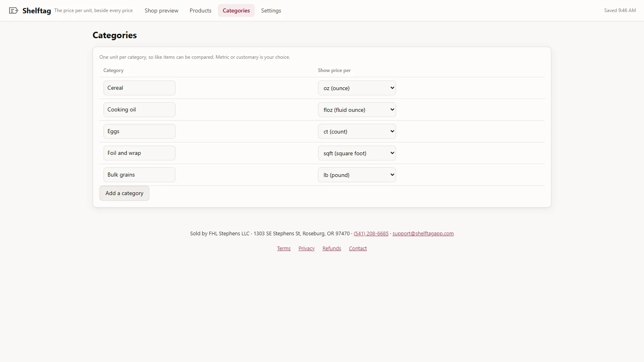This screenshot has width=644, height=362.
Task: Focus the Eggs category name field
Action: [x=139, y=132]
